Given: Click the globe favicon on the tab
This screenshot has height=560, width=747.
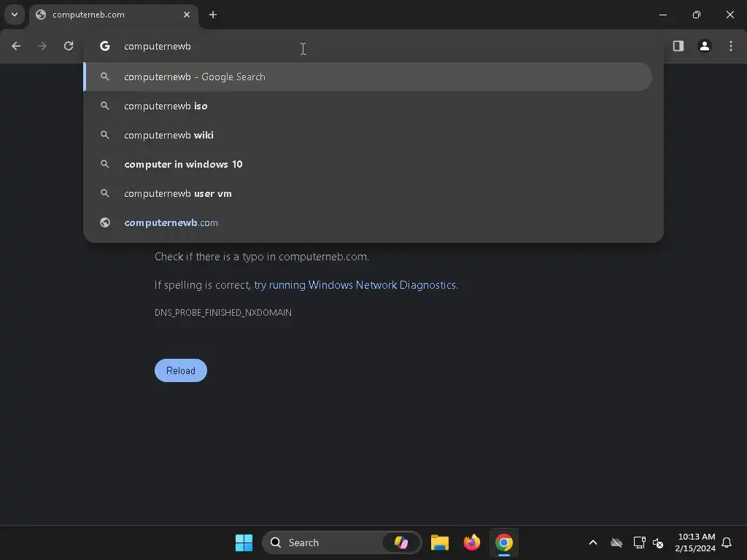Looking at the screenshot, I should point(41,15).
